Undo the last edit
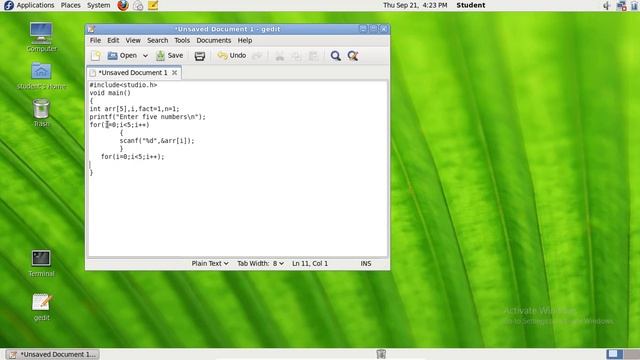The width and height of the screenshot is (640, 360). click(231, 56)
